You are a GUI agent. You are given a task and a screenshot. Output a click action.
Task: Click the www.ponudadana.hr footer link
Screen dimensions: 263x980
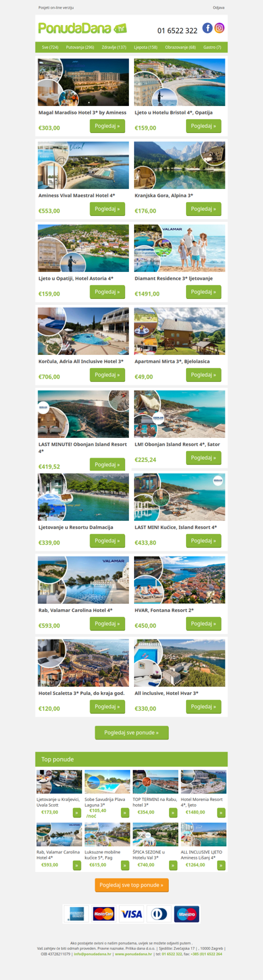tap(133, 954)
